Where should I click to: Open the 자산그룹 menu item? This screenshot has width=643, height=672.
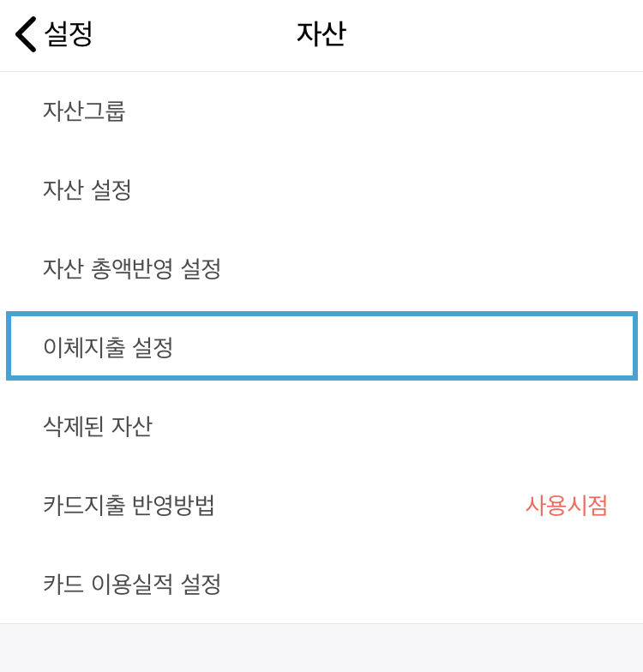click(x=84, y=111)
